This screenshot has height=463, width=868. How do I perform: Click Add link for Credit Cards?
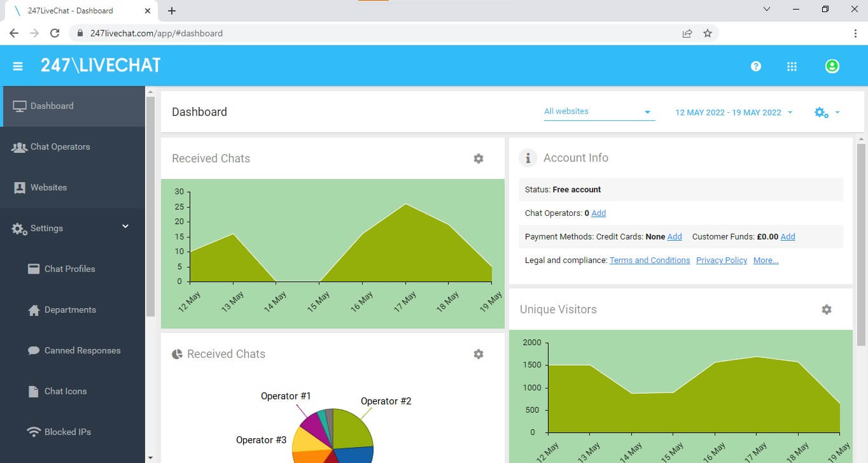click(675, 237)
